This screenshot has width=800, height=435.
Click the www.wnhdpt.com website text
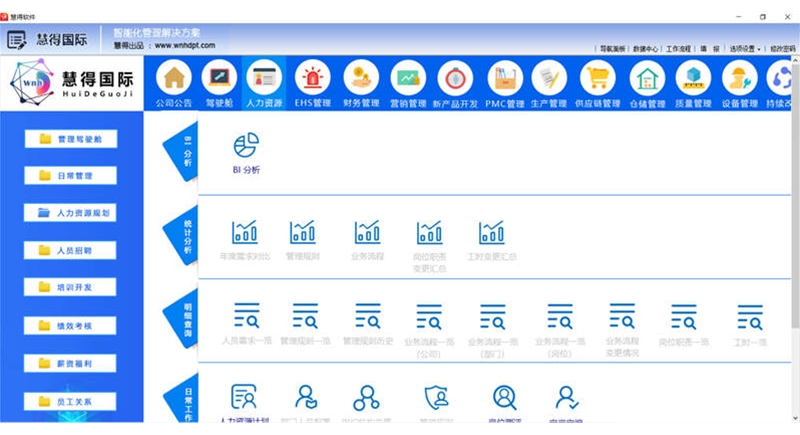click(185, 45)
